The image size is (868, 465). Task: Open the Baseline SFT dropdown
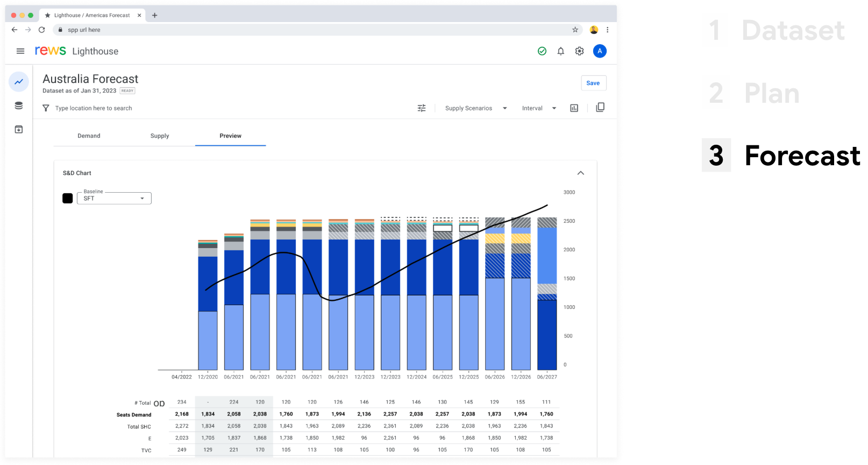point(114,198)
